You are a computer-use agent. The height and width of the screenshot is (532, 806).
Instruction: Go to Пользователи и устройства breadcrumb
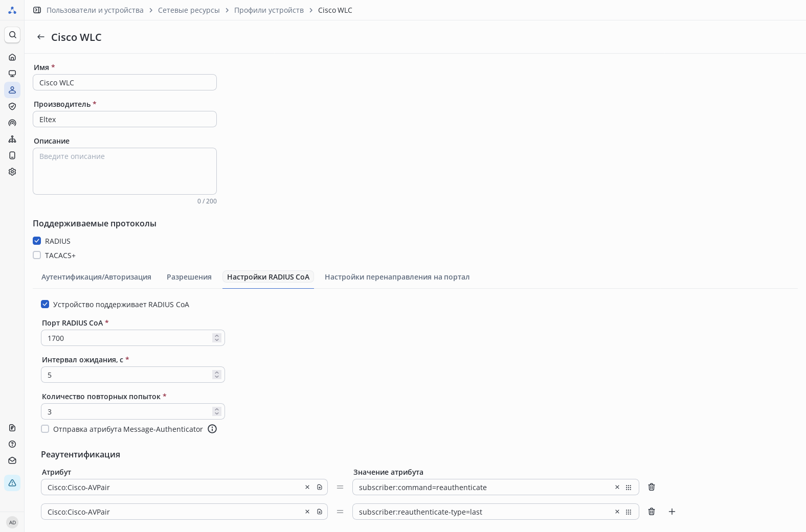point(95,10)
